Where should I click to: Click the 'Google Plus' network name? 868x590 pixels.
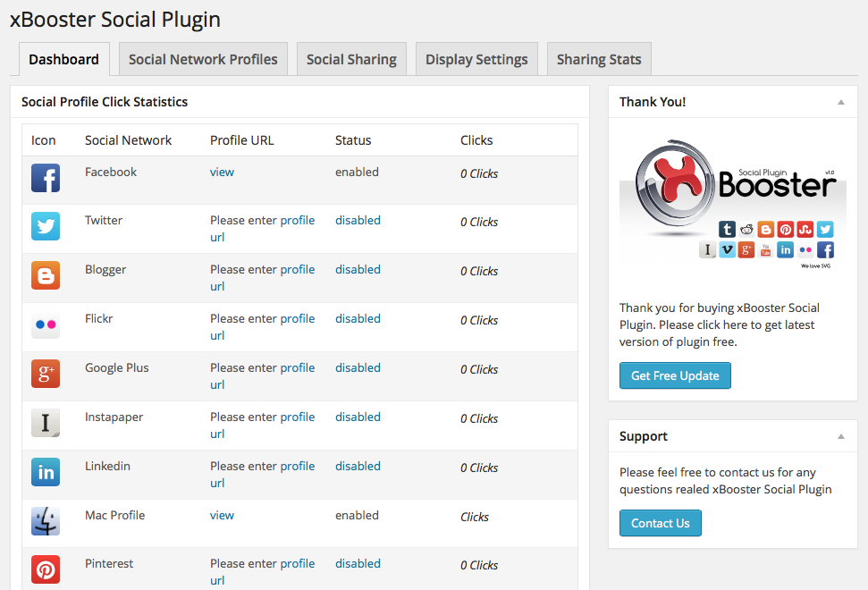point(117,368)
